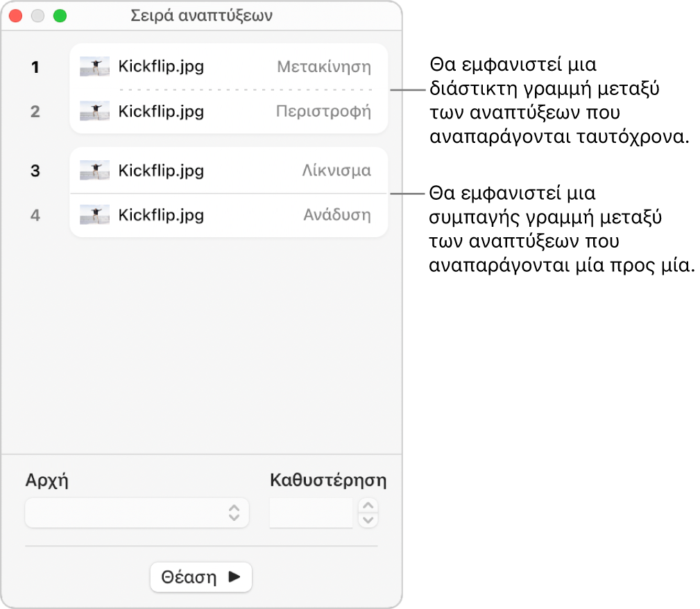Select build 4 Kickflip.jpg Ανάδυση row
The image size is (700, 609).
[228, 215]
